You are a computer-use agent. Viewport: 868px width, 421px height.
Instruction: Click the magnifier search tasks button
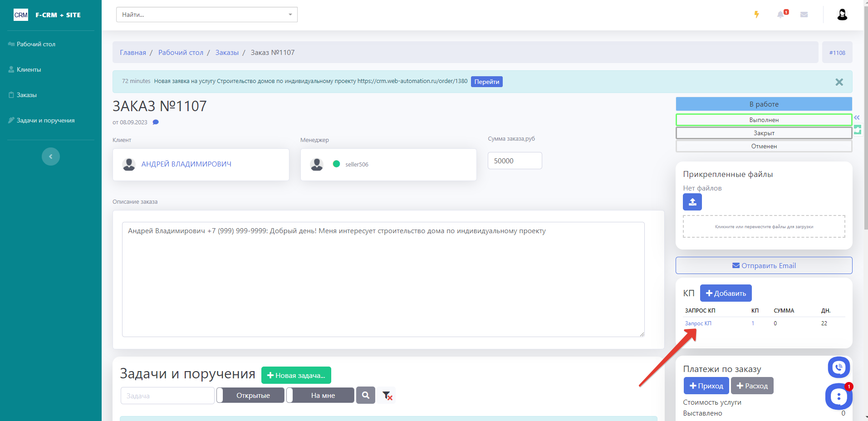coord(365,395)
